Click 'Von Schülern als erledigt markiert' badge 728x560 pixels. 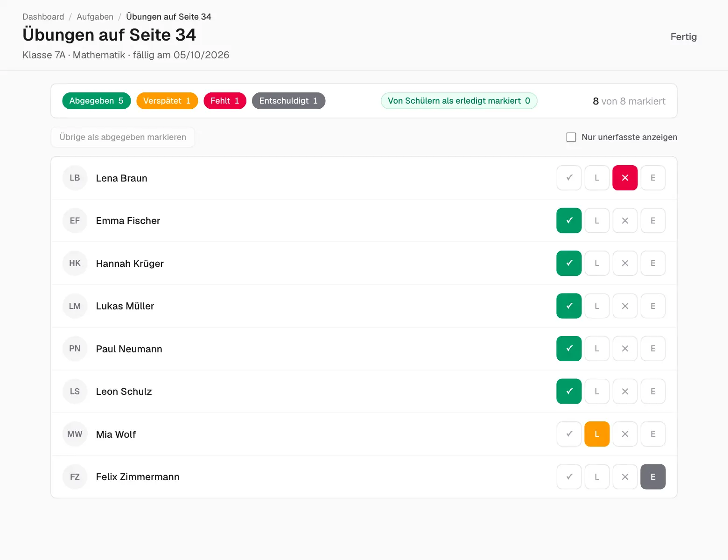(x=459, y=101)
